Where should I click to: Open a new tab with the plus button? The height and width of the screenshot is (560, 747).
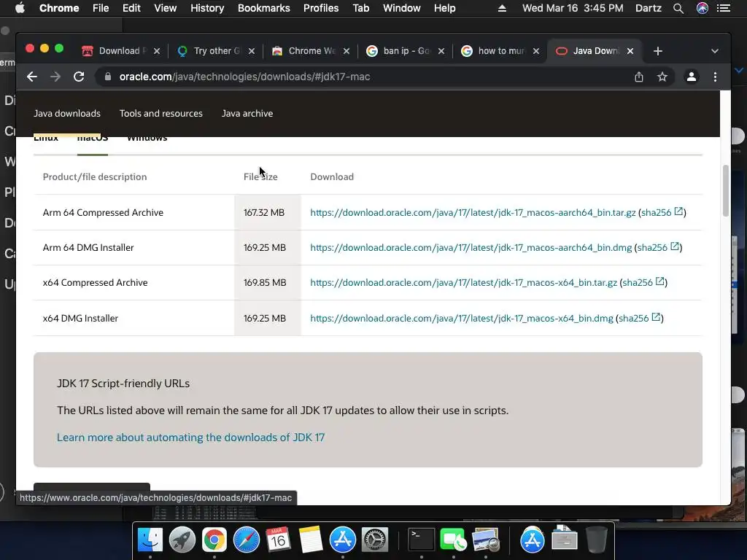[x=658, y=51]
